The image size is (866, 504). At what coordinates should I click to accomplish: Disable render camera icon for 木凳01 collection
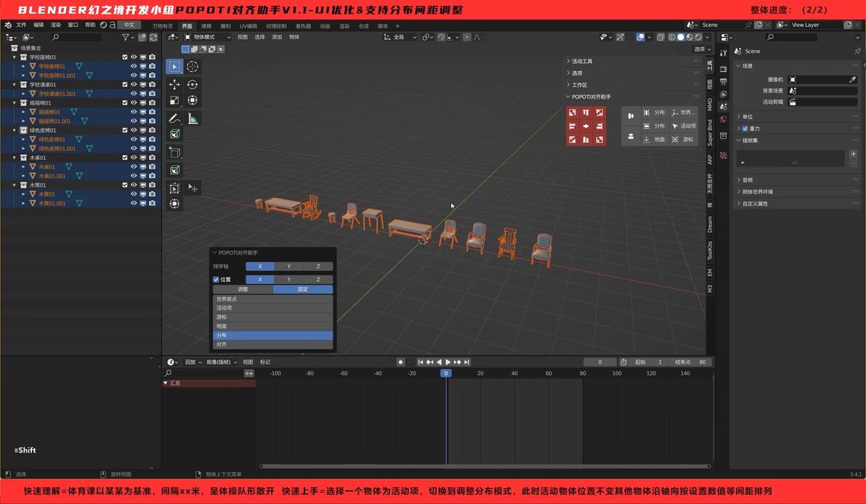152,185
